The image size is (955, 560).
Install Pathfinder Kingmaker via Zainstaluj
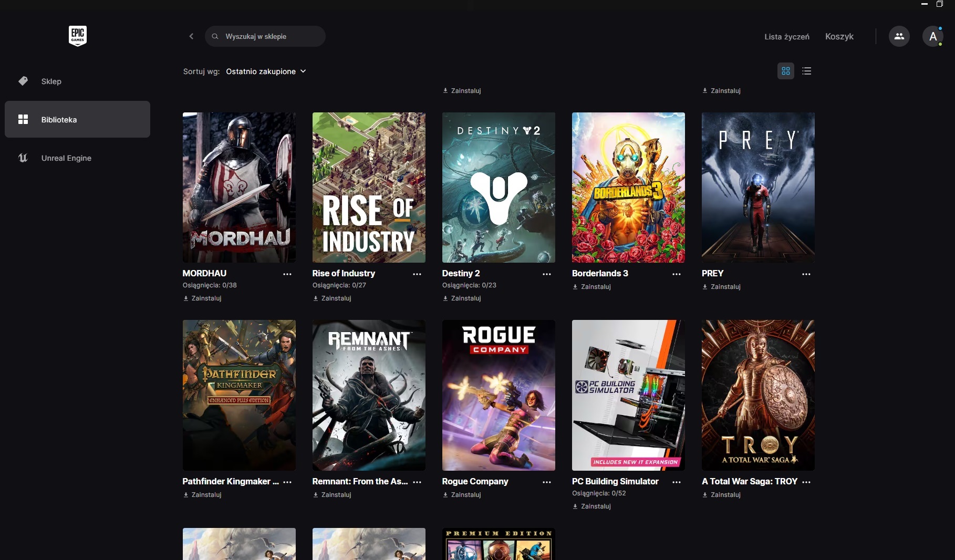[x=202, y=494]
